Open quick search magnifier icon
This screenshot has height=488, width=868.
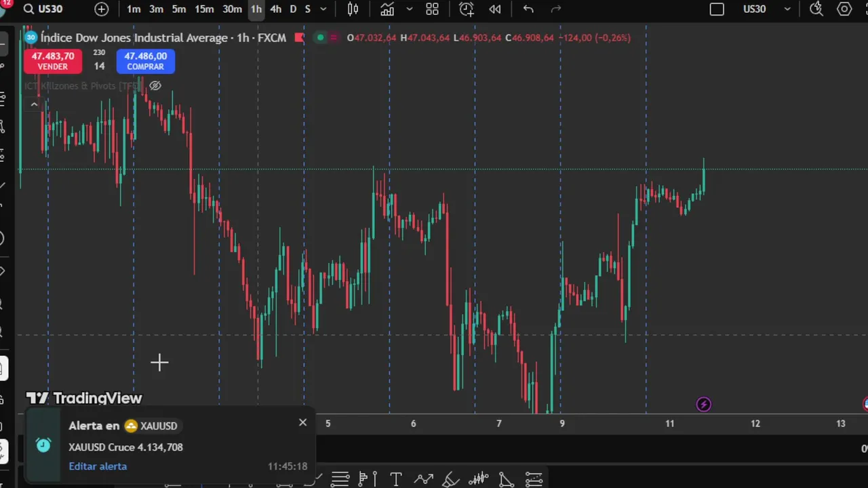pyautogui.click(x=816, y=9)
